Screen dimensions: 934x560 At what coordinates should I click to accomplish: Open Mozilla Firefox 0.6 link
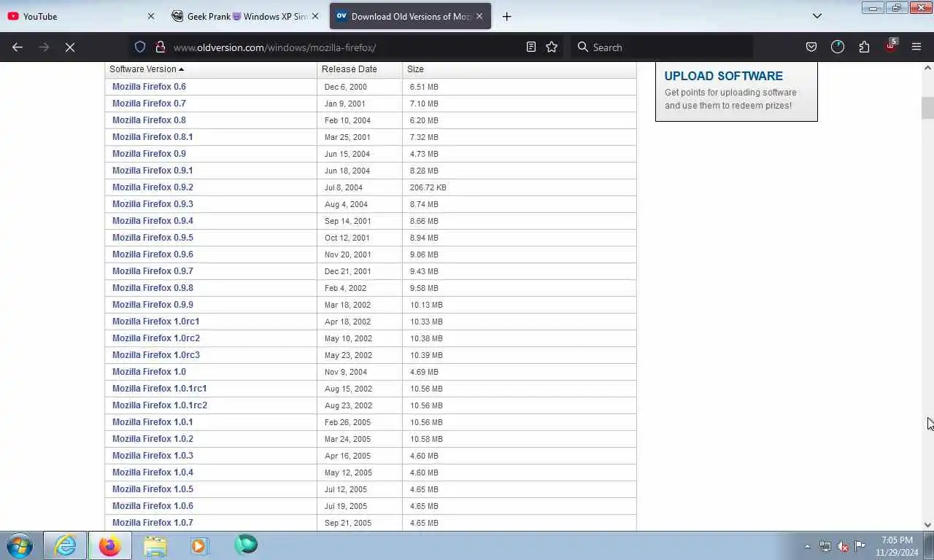[x=149, y=87]
